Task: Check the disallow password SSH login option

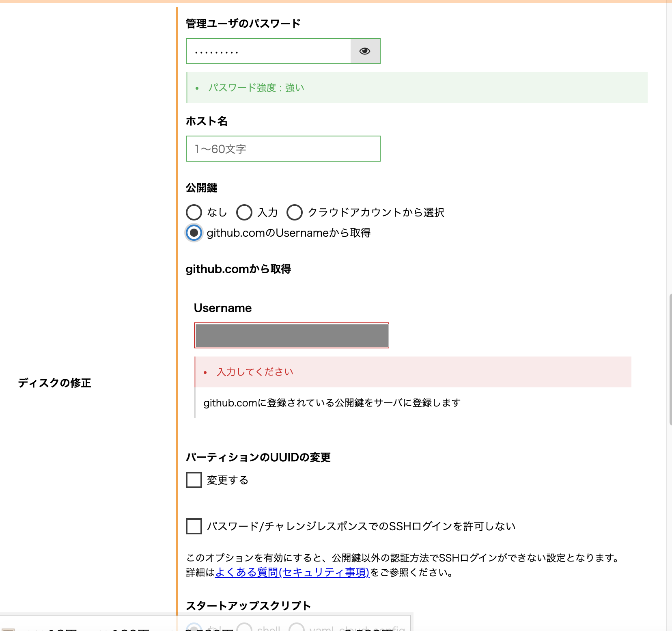Action: tap(193, 526)
